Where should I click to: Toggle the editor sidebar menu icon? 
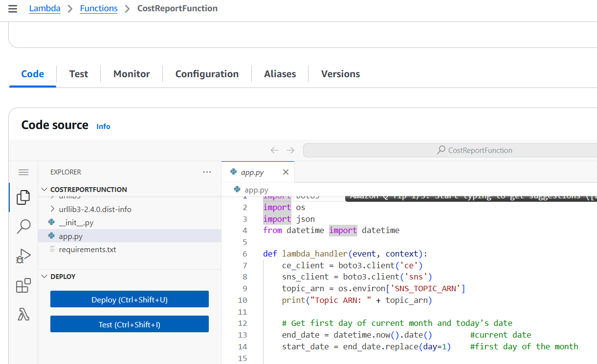[x=23, y=172]
